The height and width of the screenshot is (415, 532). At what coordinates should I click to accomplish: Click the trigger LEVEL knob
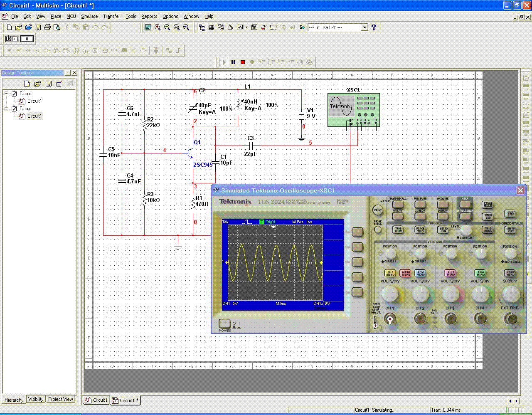pyautogui.click(x=466, y=230)
